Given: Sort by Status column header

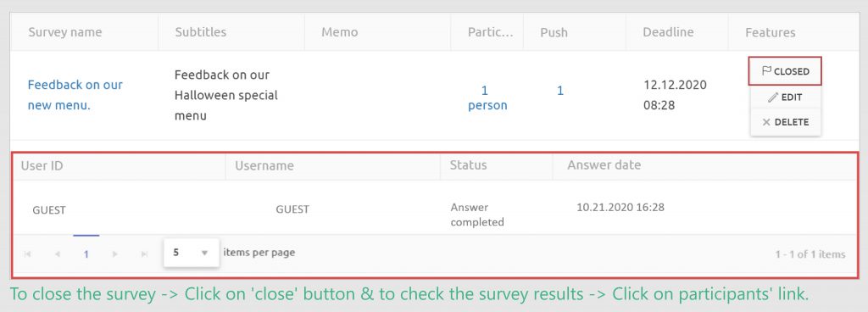Looking at the screenshot, I should pos(468,164).
